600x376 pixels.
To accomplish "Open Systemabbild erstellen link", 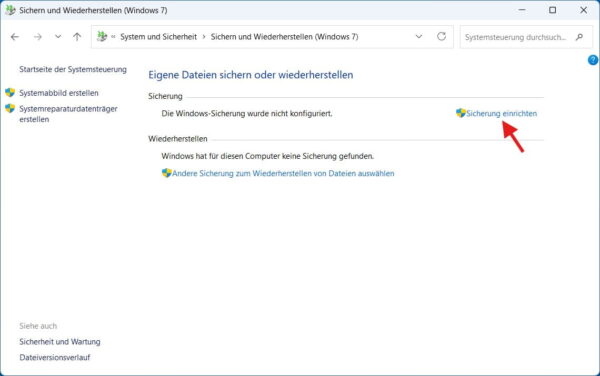I will tap(59, 93).
